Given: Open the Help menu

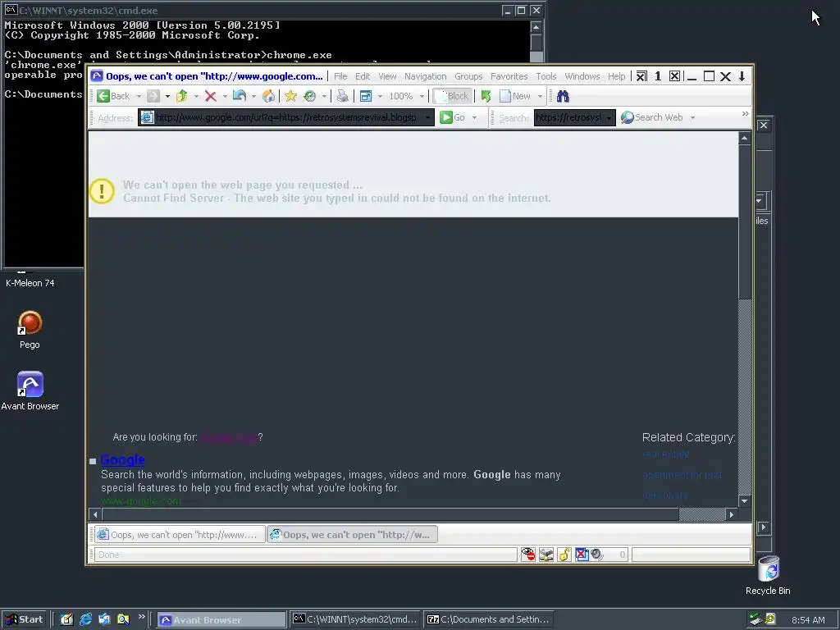Looking at the screenshot, I should click(x=617, y=76).
